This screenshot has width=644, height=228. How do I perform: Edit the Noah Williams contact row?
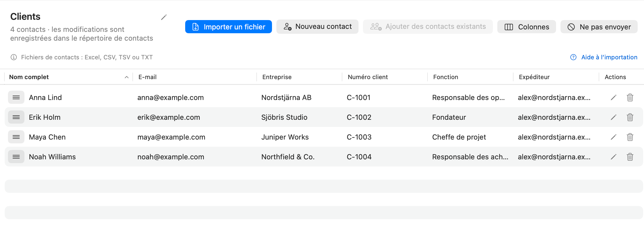pyautogui.click(x=614, y=157)
